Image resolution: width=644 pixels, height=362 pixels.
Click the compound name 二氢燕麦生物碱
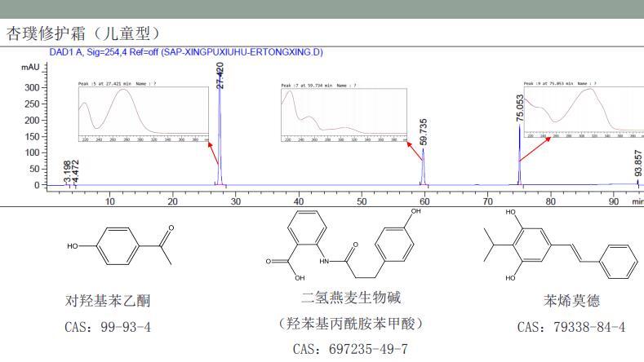(x=351, y=298)
